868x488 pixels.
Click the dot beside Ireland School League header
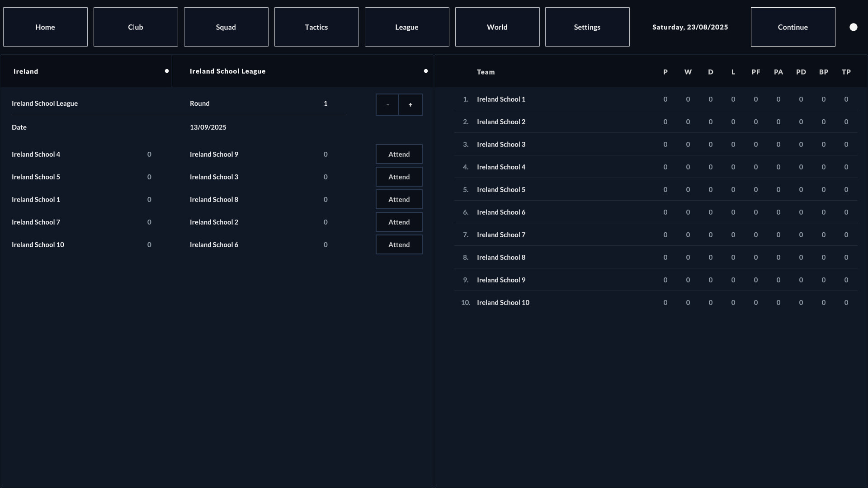tap(426, 71)
